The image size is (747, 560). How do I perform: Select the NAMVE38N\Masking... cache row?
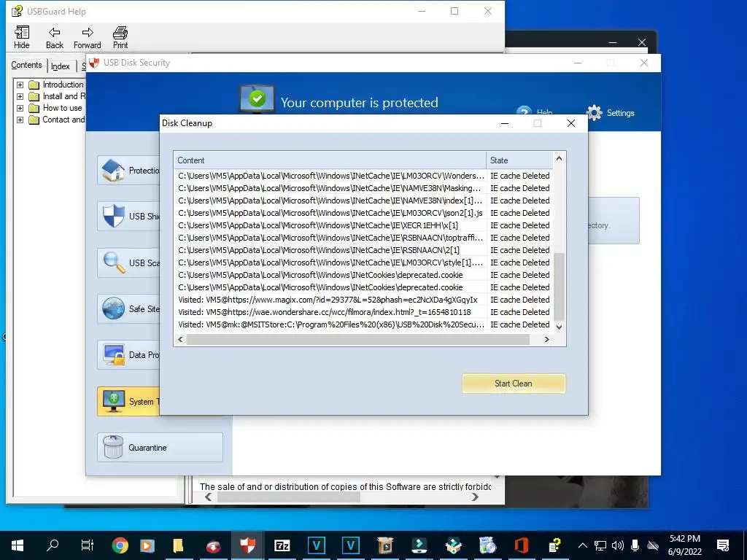[363, 188]
